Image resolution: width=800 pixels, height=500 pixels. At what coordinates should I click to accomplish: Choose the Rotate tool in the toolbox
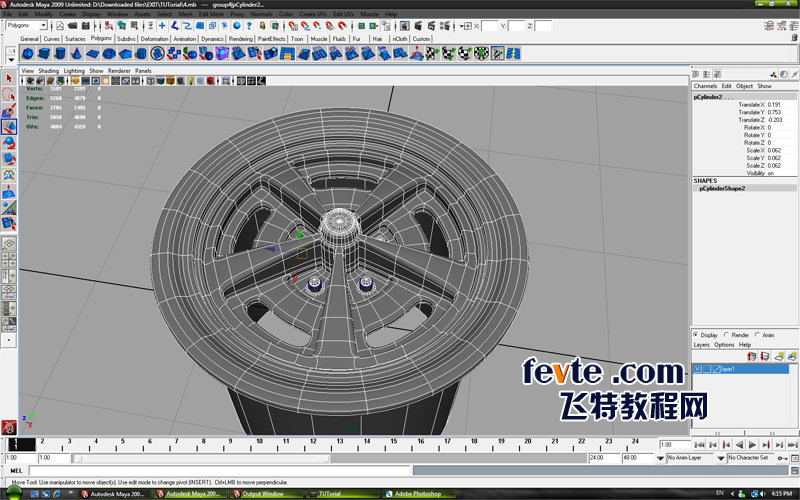[9, 143]
